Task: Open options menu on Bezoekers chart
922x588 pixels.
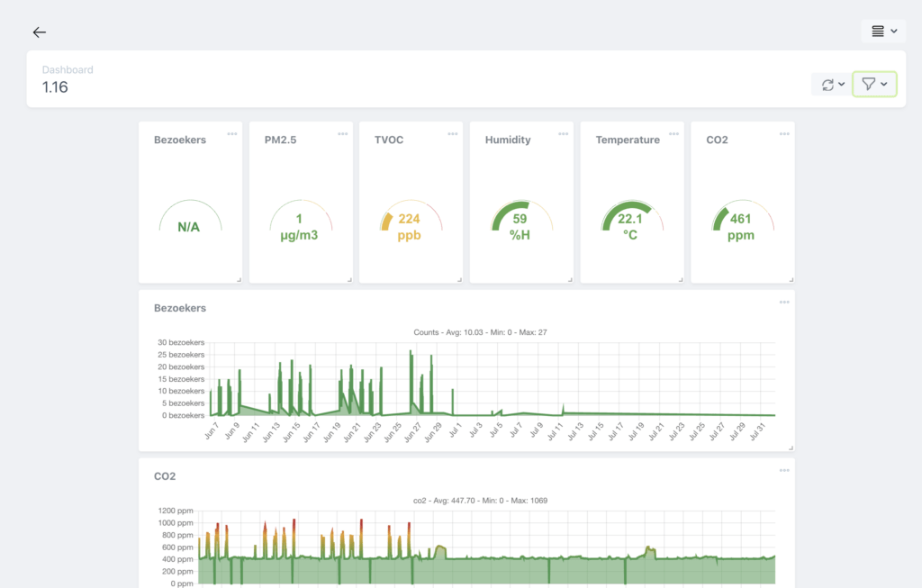Action: point(784,303)
